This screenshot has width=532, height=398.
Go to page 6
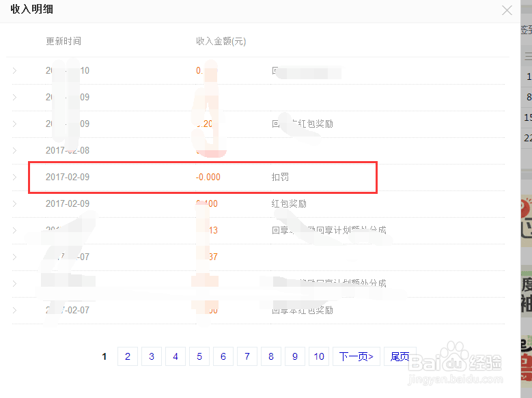[223, 356]
